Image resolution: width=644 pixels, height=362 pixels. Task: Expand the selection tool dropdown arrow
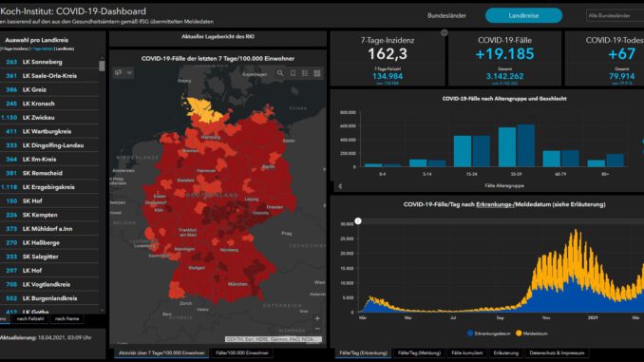pyautogui.click(x=129, y=73)
